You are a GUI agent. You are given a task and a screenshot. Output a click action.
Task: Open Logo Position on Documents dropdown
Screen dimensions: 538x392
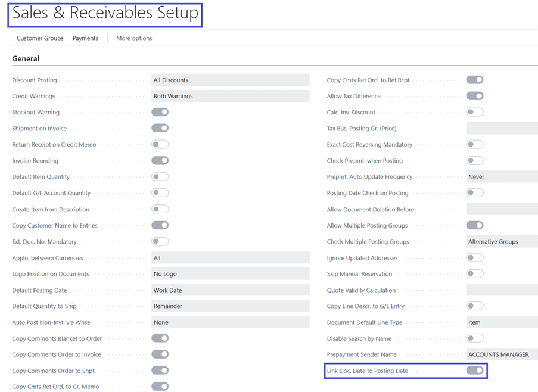click(x=230, y=274)
